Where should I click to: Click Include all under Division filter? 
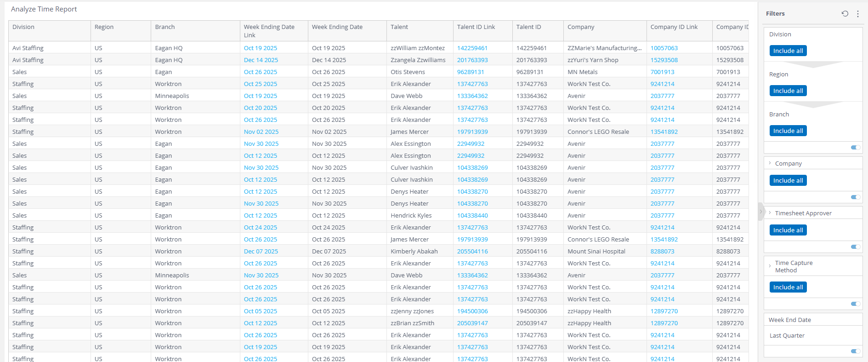[788, 51]
